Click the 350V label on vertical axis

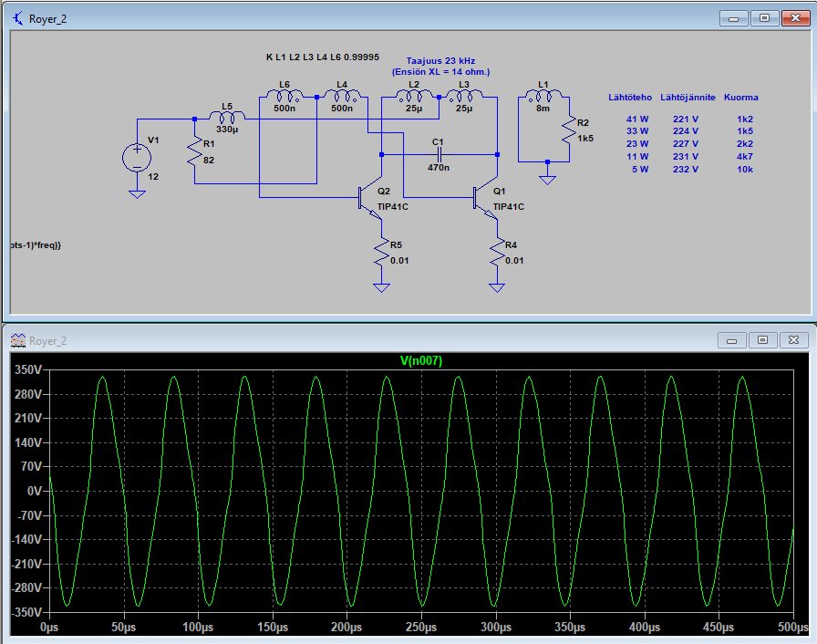coord(26,370)
